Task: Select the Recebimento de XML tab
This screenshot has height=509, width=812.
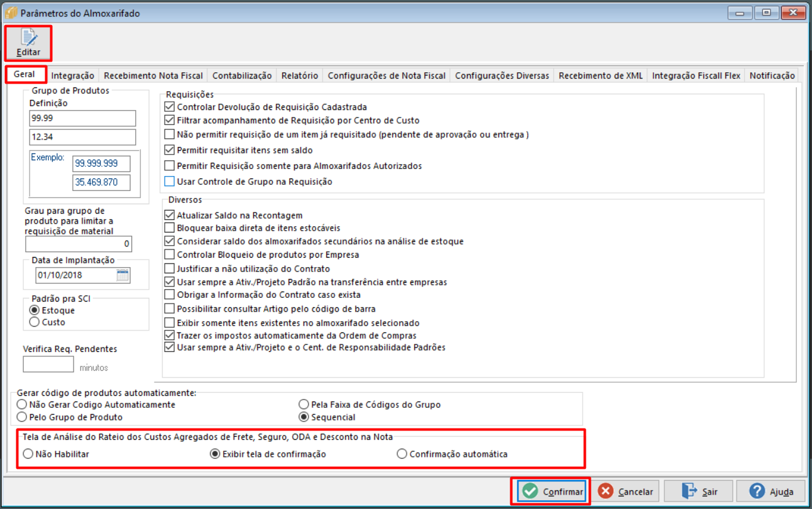Action: [x=601, y=75]
